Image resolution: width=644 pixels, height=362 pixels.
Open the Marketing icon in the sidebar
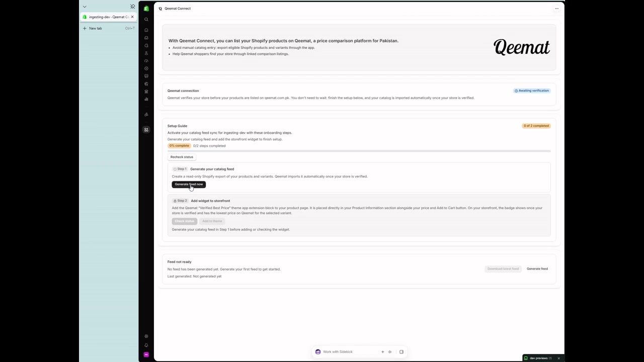click(146, 61)
